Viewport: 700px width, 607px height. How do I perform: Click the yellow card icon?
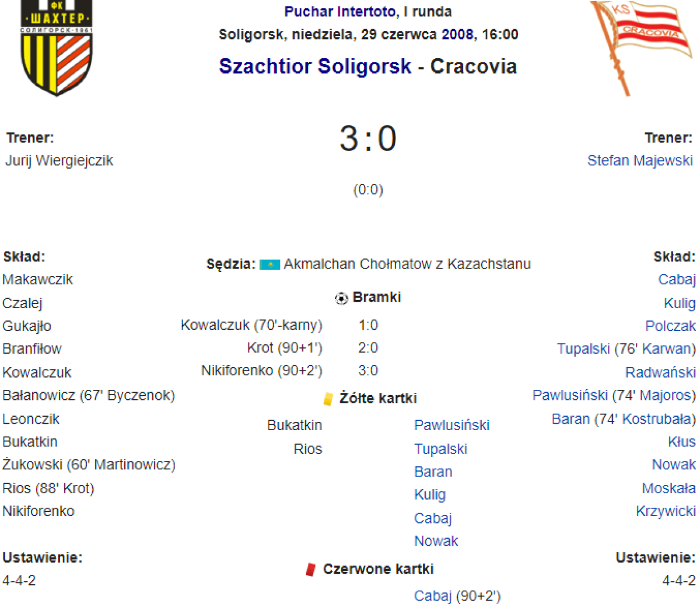coord(328,399)
